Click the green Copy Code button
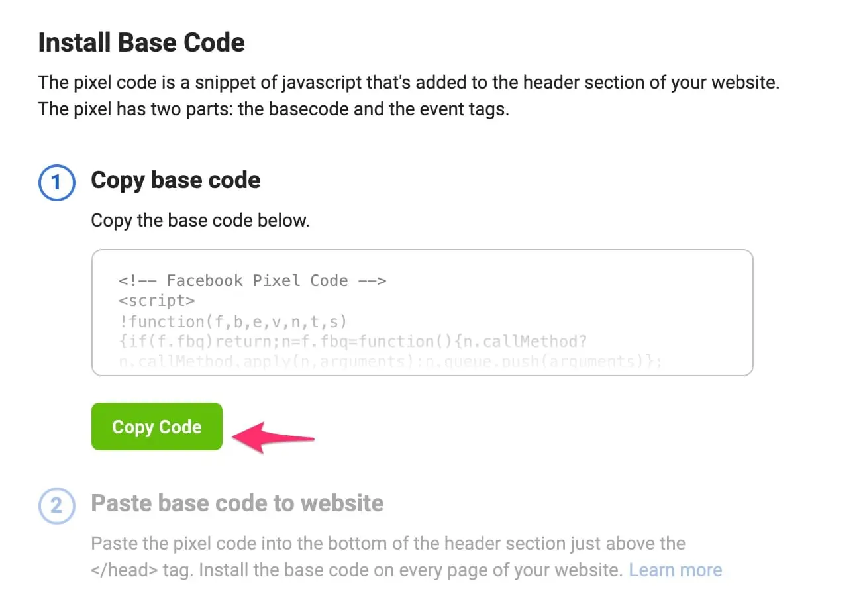Viewport: 865px width, 616px height. coord(157,427)
